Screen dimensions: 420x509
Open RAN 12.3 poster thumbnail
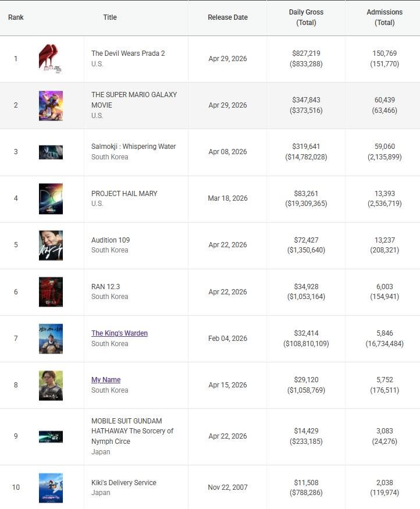(51, 292)
